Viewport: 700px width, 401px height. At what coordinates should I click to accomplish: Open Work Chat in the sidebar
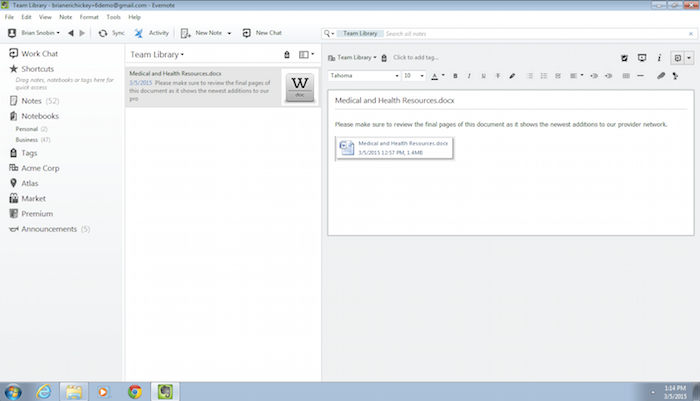tap(33, 54)
